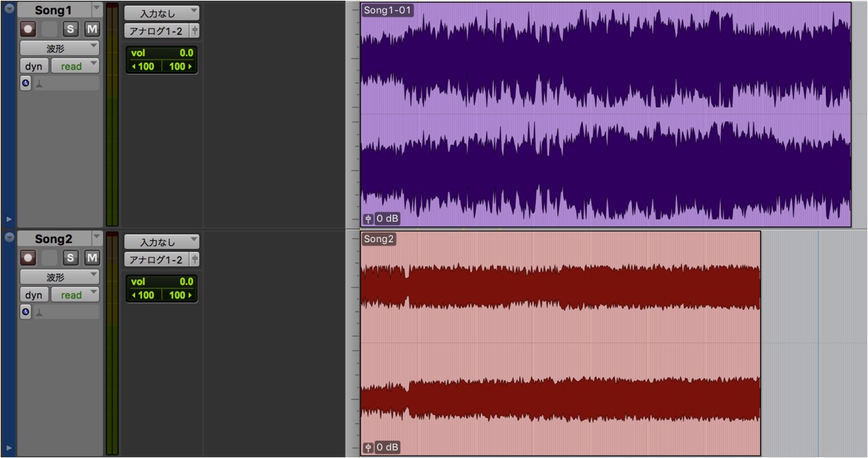Solo the Song1 track
This screenshot has height=458, width=868.
click(71, 29)
